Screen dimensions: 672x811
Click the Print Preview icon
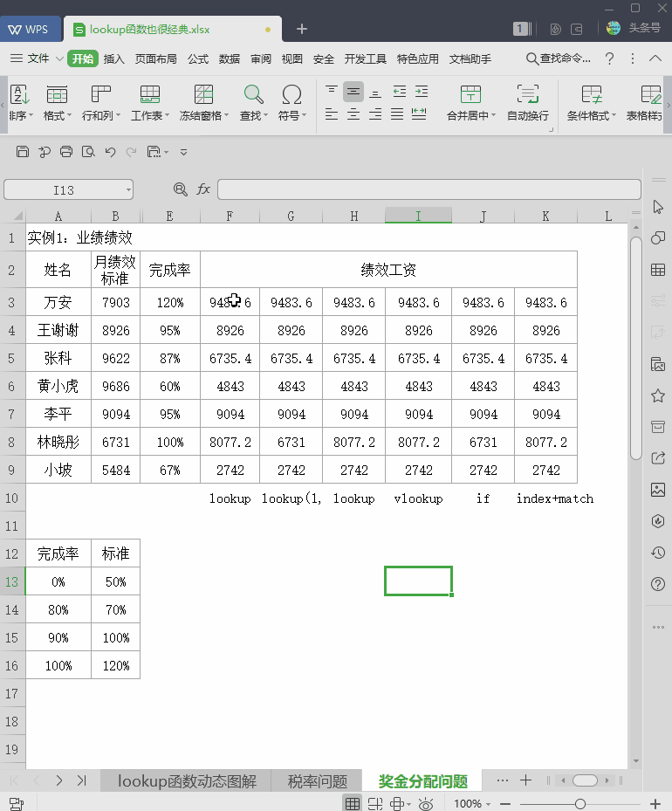[x=88, y=152]
